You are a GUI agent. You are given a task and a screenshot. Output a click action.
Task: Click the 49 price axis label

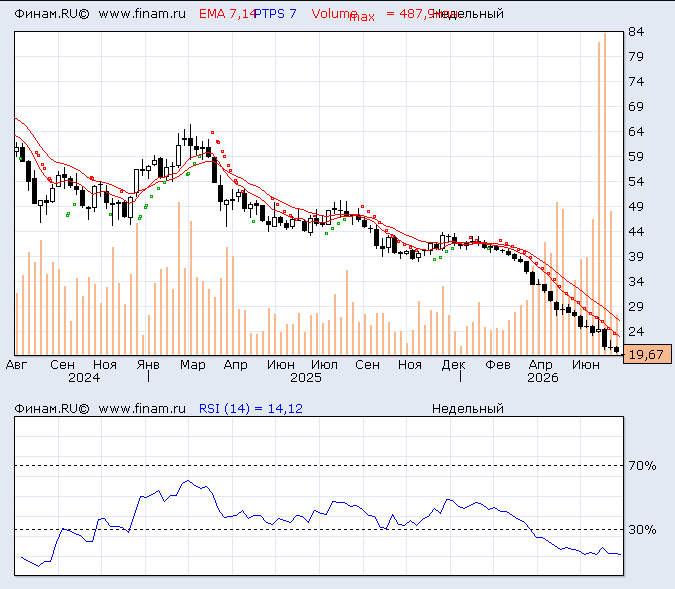coord(636,206)
